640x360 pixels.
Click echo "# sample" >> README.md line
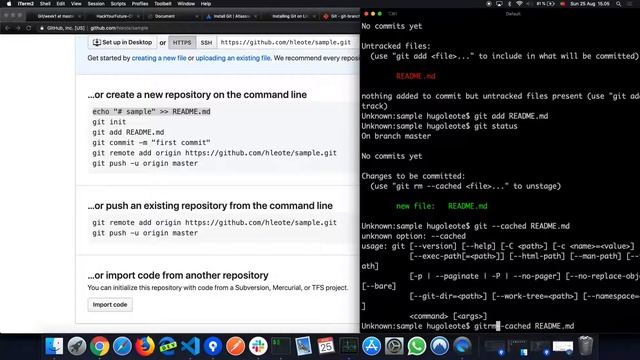tap(151, 111)
